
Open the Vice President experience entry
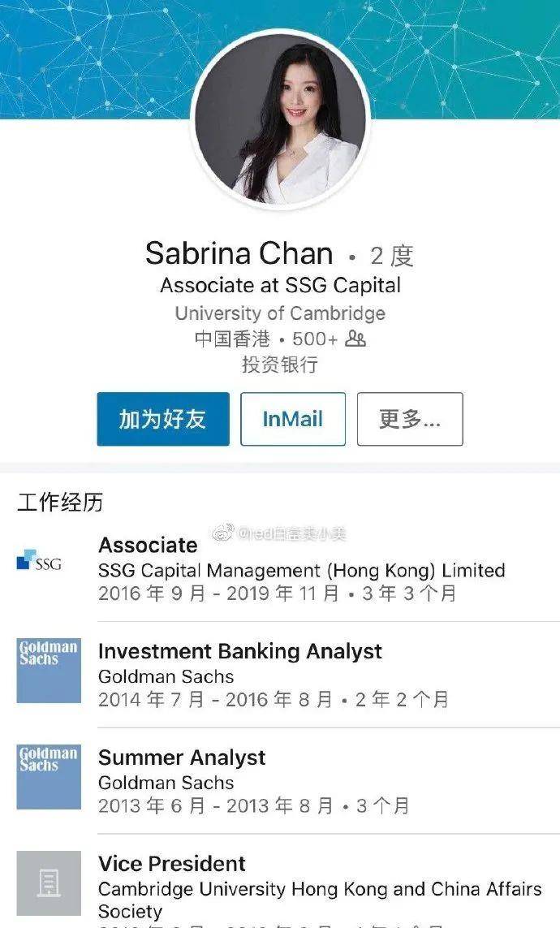(x=171, y=864)
